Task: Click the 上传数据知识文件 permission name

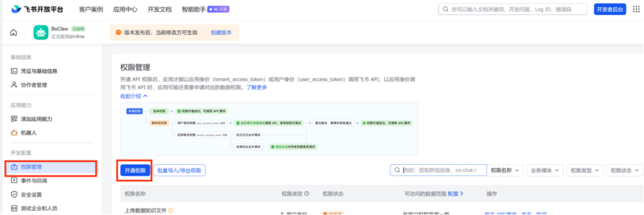Action: [145, 210]
